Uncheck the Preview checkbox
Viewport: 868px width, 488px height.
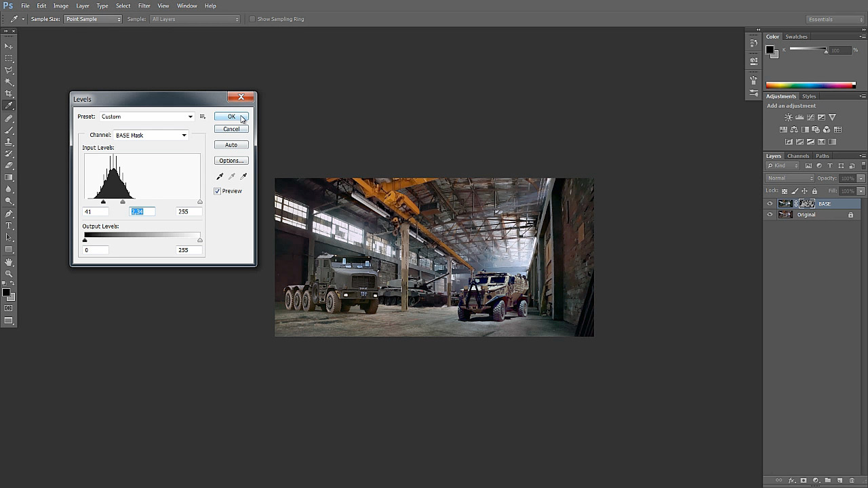point(218,191)
